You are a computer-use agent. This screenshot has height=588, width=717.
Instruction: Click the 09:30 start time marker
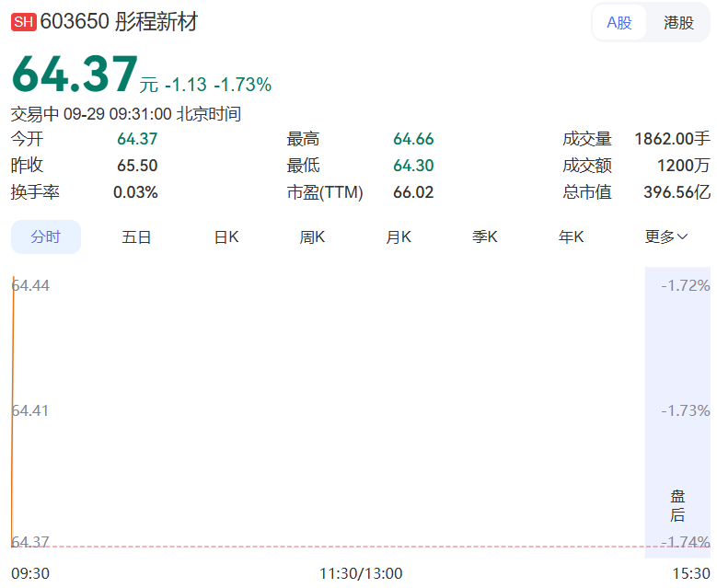[x=30, y=573]
